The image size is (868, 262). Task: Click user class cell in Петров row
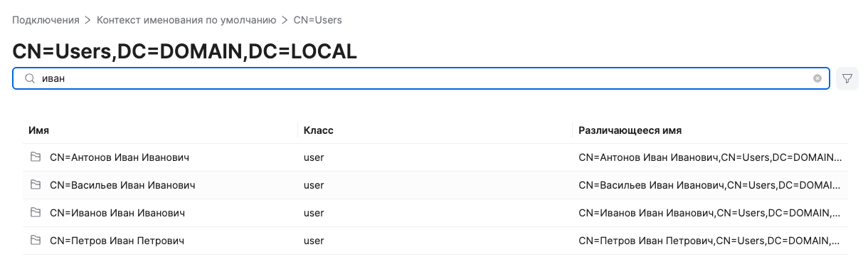point(314,241)
